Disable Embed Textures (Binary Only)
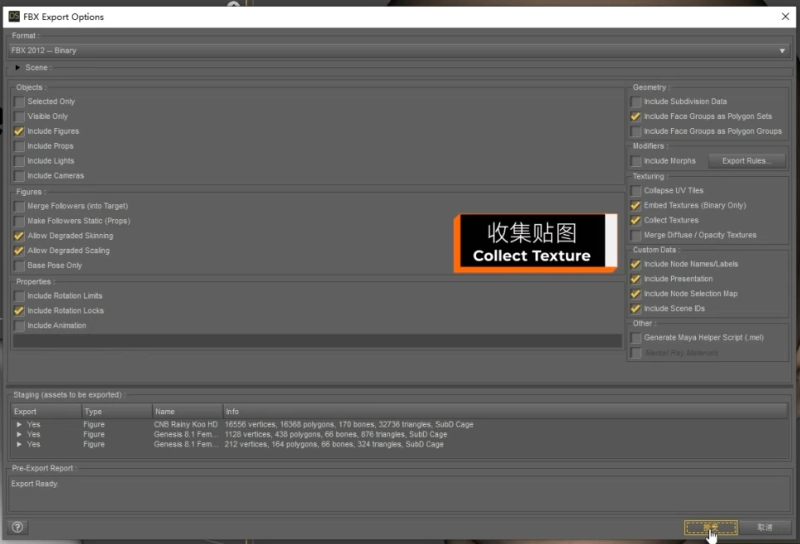This screenshot has width=800, height=544. 636,206
